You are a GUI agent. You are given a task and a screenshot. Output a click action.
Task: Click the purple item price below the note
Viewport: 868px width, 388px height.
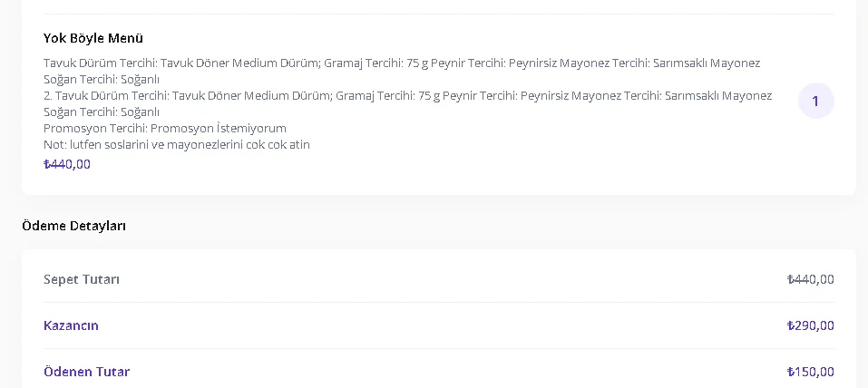pyautogui.click(x=67, y=164)
